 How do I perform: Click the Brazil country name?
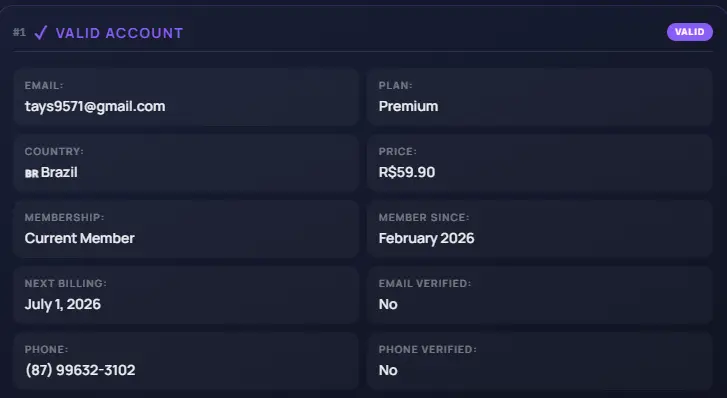coord(59,172)
